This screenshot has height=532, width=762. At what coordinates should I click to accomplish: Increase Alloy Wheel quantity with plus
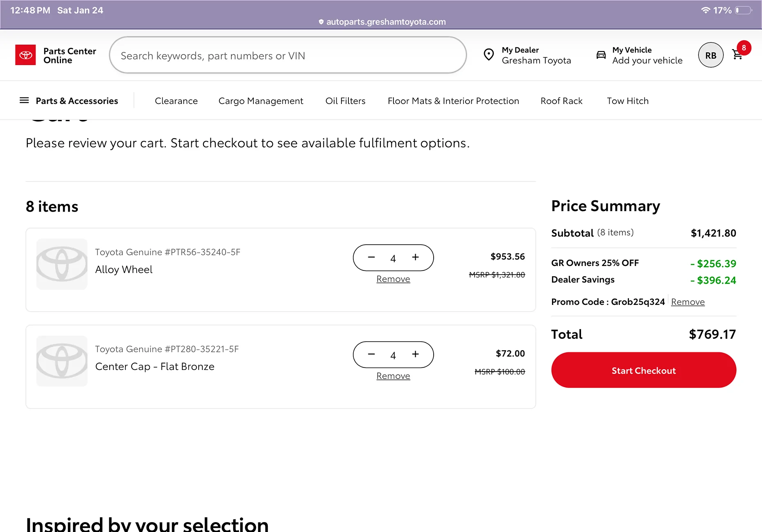pos(415,257)
